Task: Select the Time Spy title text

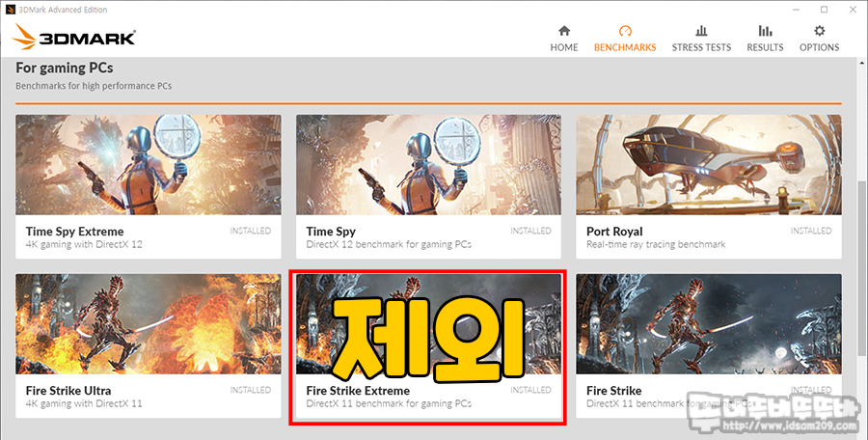Action: 331,232
